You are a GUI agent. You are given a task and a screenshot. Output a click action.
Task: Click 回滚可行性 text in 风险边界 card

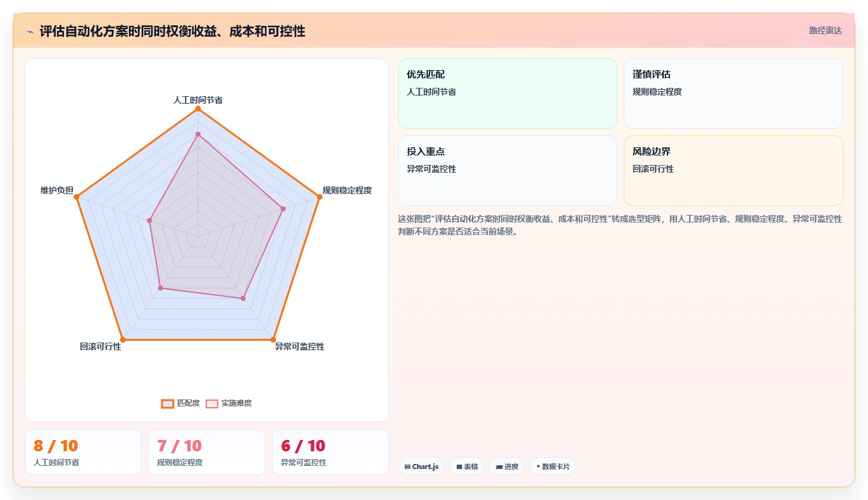pyautogui.click(x=654, y=169)
